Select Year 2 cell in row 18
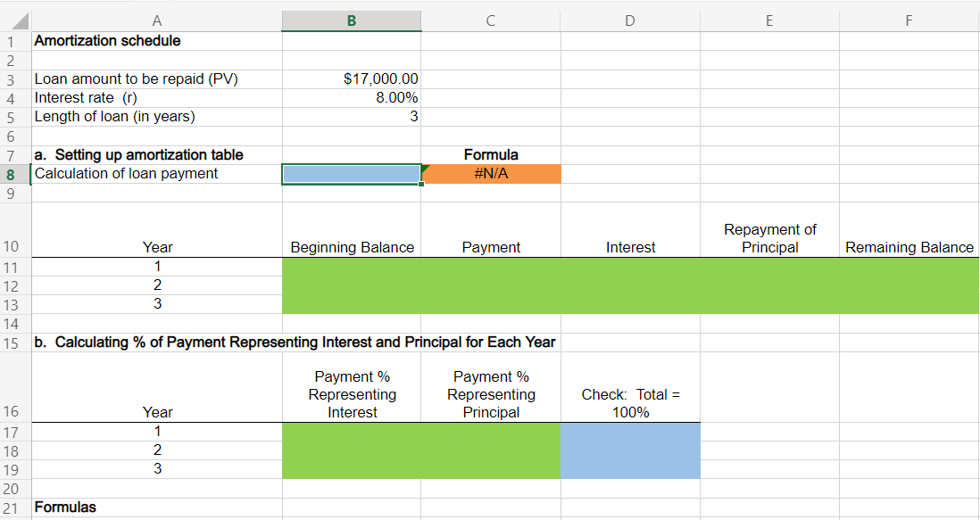Image resolution: width=980 pixels, height=520 pixels. point(157,450)
